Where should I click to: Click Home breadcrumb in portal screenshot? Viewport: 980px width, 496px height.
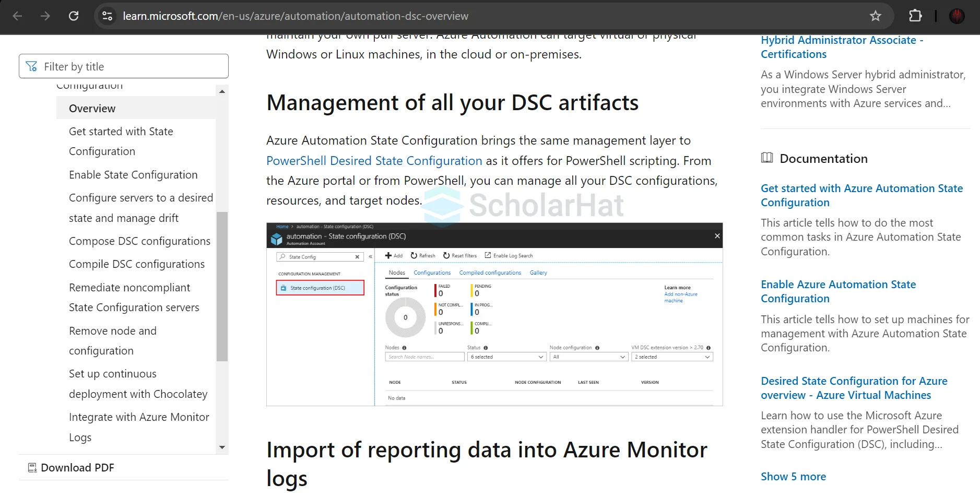[x=282, y=227]
